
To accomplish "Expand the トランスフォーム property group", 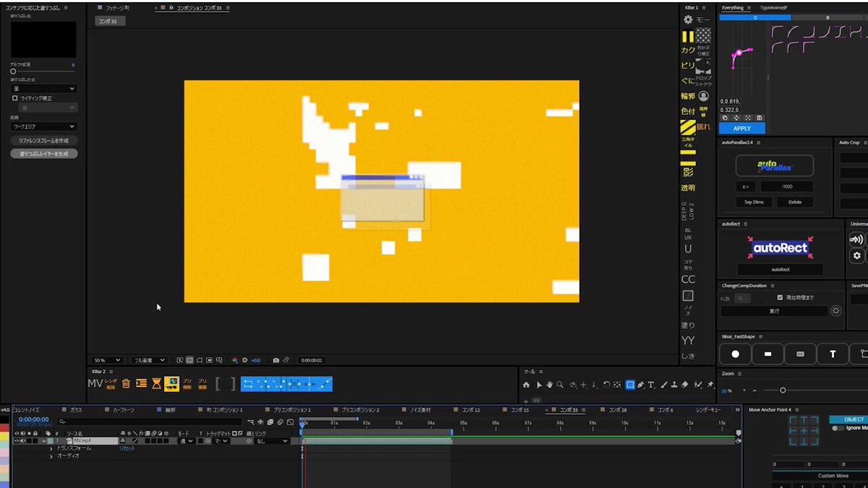I will tap(51, 448).
